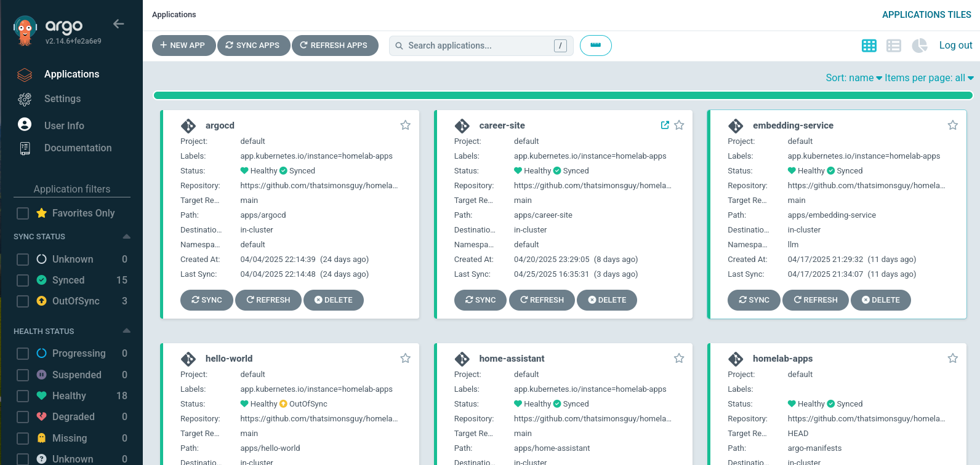The width and height of the screenshot is (980, 465).
Task: Open Items per page dropdown
Action: tap(929, 78)
